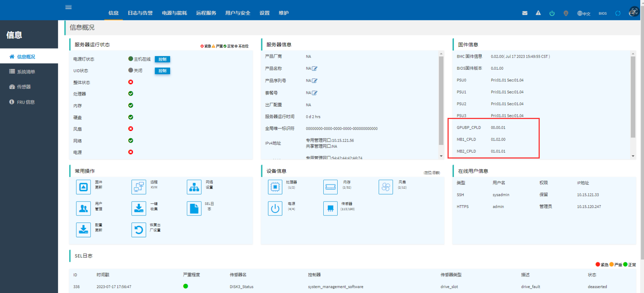
Task: Click 控制 button next to UID状态
Action: tap(162, 71)
